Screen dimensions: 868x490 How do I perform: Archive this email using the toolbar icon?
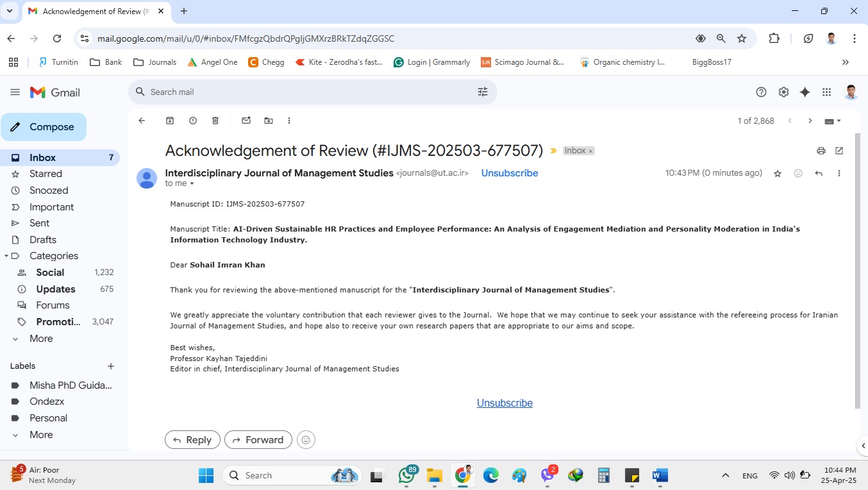[170, 121]
